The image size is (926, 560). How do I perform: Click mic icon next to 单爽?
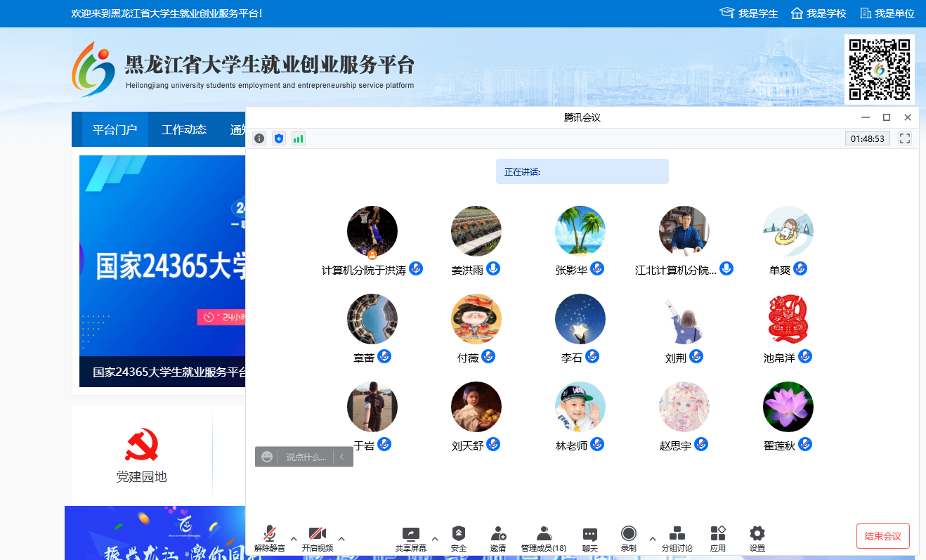point(800,268)
